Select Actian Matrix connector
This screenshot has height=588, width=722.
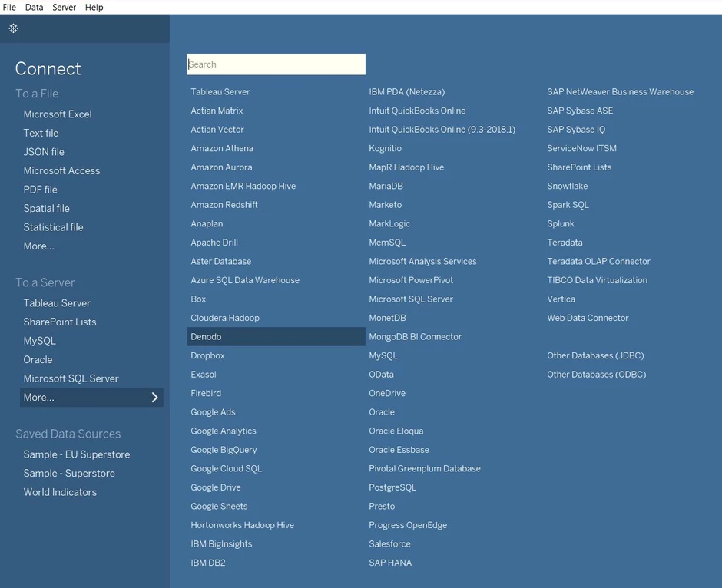[217, 111]
